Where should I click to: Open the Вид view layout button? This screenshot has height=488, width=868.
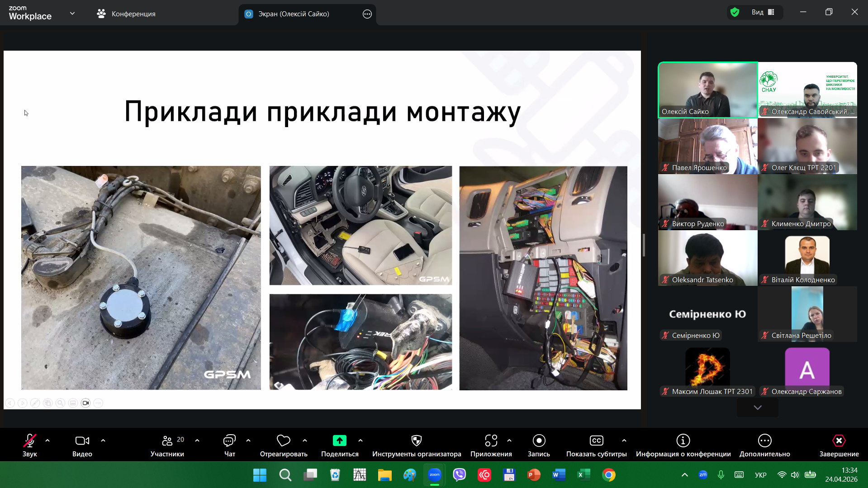coord(763,12)
